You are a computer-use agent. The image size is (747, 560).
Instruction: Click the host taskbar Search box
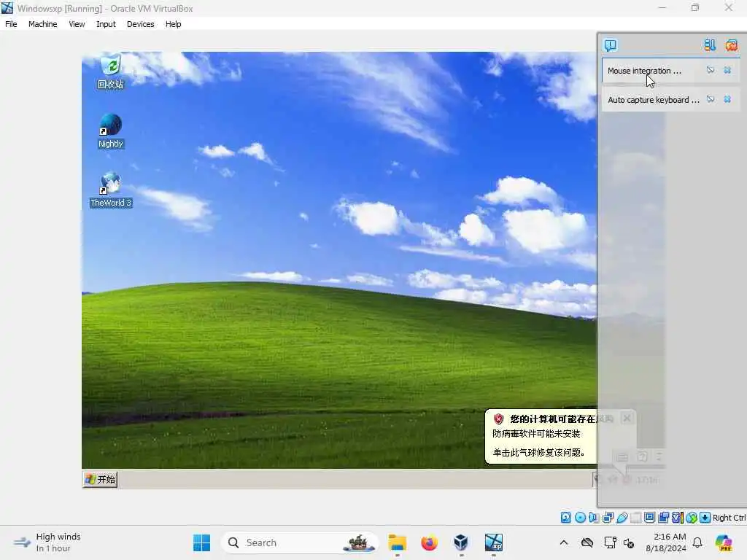pos(300,542)
